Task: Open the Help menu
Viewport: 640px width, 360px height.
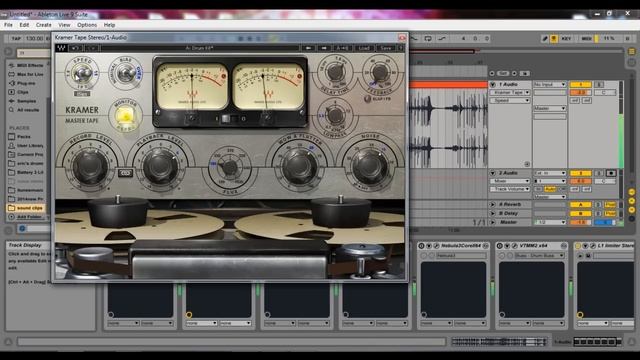Action: coord(109,25)
